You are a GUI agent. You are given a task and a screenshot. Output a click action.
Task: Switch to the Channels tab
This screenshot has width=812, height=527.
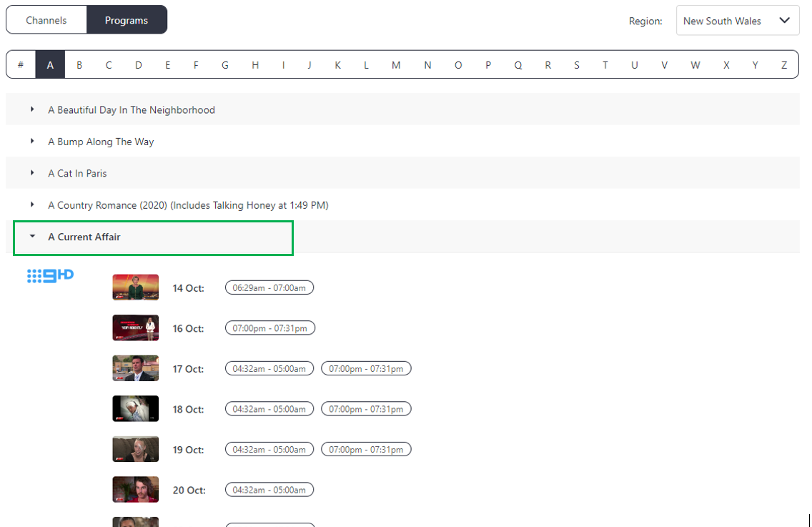[46, 20]
